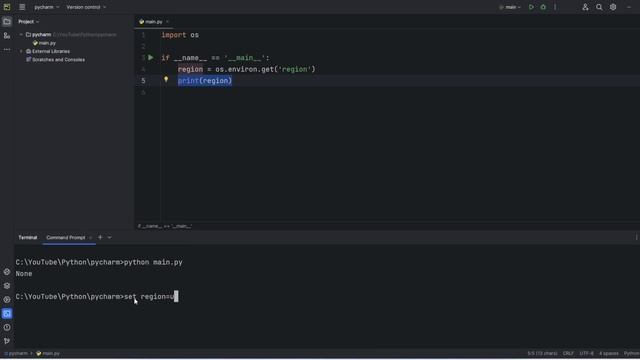Close the main.py editor tab
This screenshot has width=640, height=360.
point(167,22)
